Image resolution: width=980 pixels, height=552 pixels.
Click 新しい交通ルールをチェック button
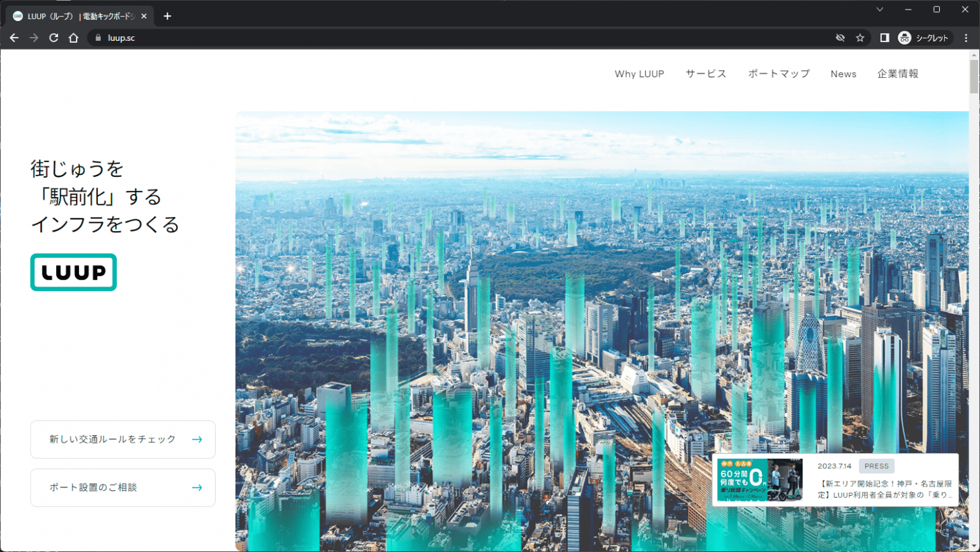click(x=122, y=439)
